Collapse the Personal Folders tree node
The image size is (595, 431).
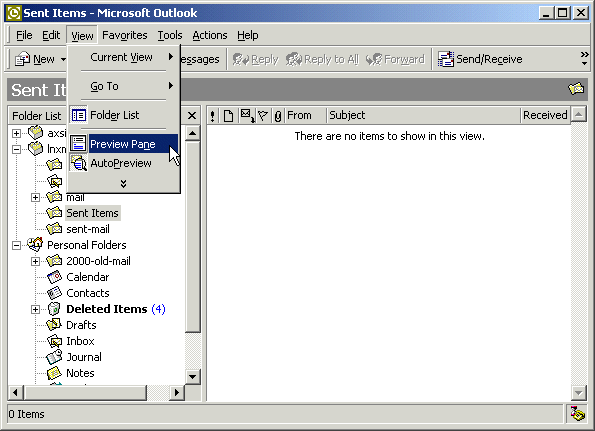16,245
